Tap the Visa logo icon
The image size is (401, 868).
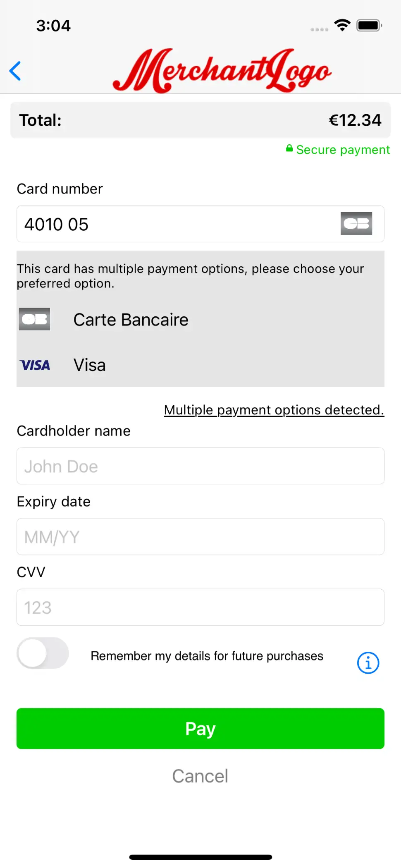[35, 365]
